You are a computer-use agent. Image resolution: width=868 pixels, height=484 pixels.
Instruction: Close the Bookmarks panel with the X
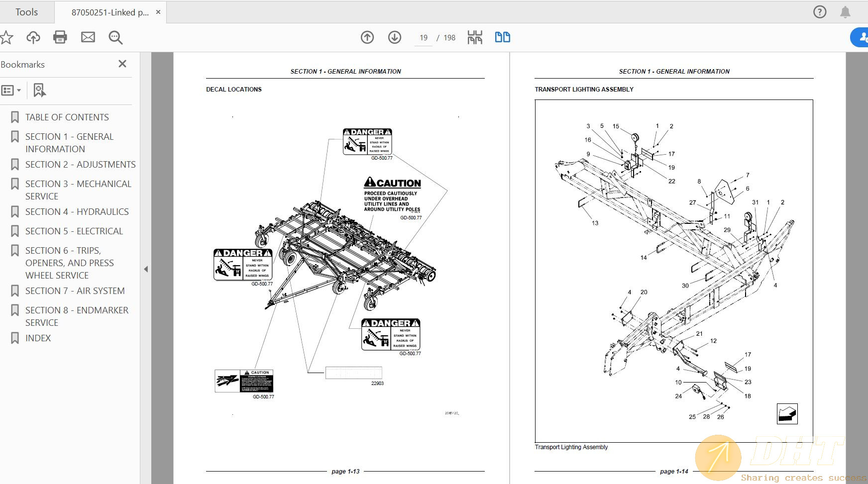coord(122,64)
